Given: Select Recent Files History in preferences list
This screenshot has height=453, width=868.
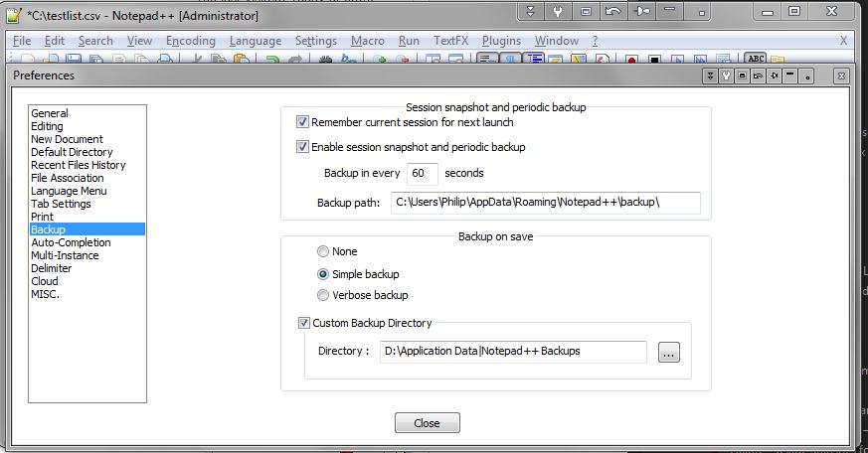Looking at the screenshot, I should point(79,165).
